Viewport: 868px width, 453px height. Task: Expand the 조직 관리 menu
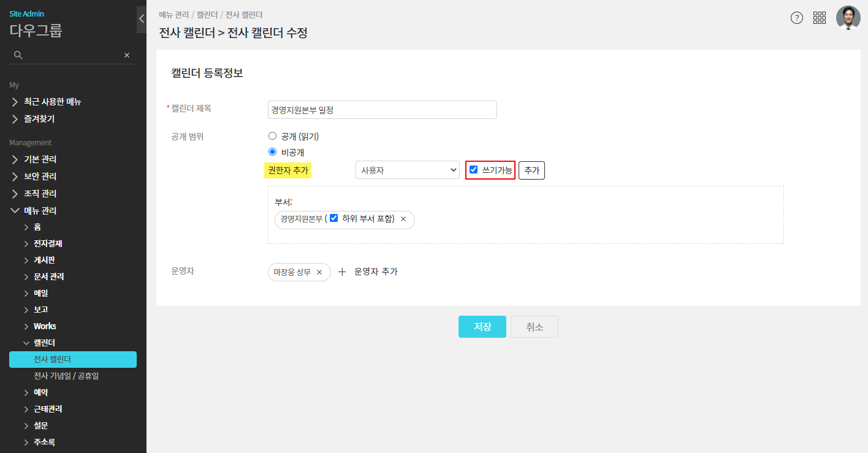click(x=40, y=193)
